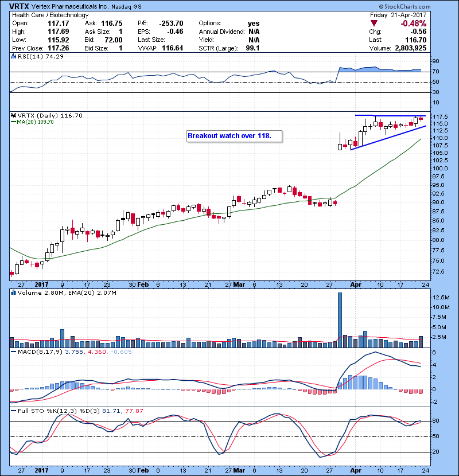Click the tallest volume spike bar
This screenshot has width=459, height=476.
(340, 320)
